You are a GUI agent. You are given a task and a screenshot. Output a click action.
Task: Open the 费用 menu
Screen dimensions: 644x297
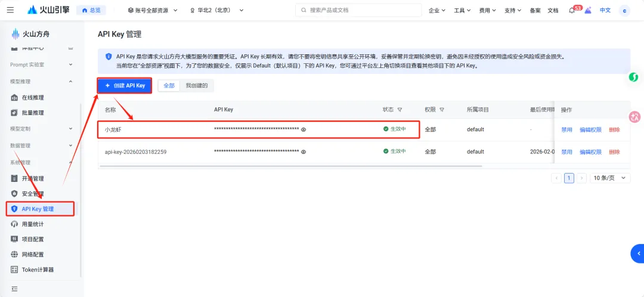click(488, 10)
